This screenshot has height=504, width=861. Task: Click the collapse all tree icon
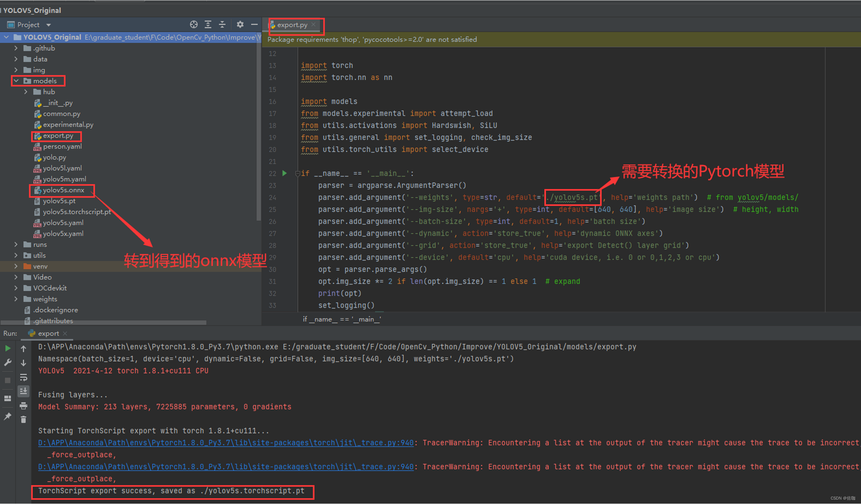click(x=222, y=24)
